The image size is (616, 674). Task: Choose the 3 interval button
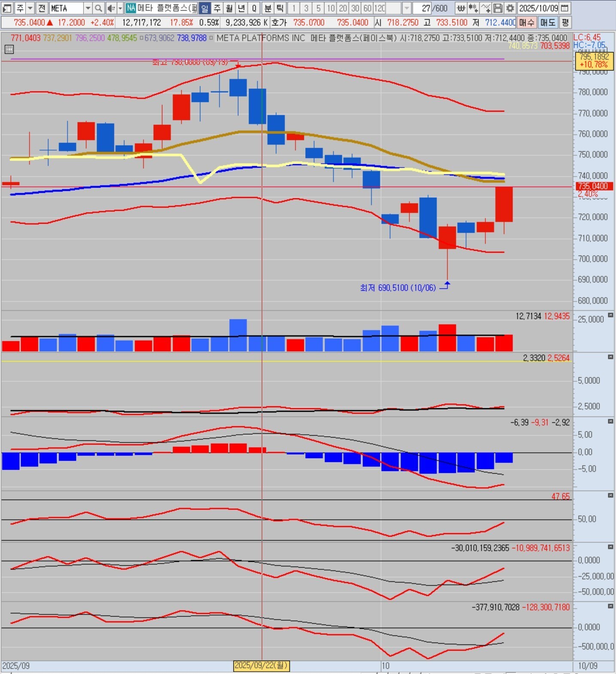306,8
